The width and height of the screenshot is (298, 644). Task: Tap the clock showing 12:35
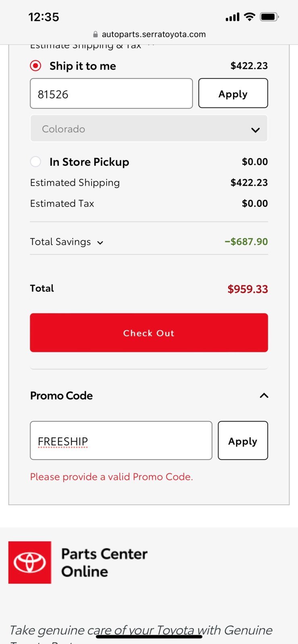pyautogui.click(x=44, y=17)
